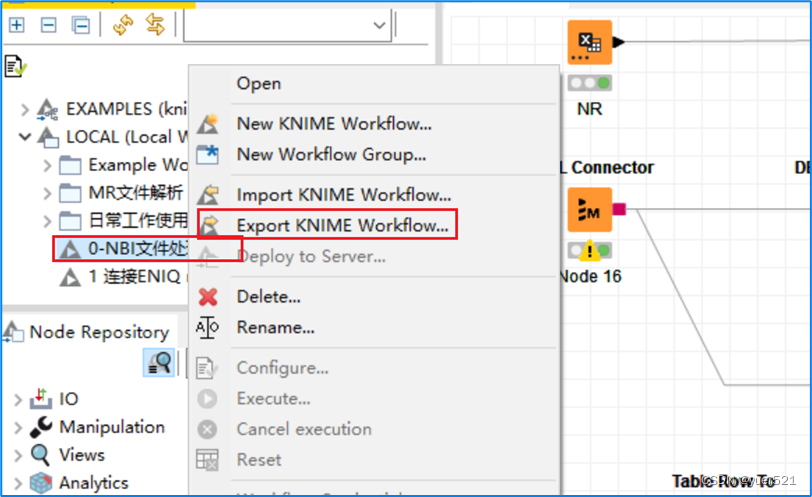Image resolution: width=812 pixels, height=497 pixels.
Task: Click the Refresh circular arrows icon
Action: point(123,25)
